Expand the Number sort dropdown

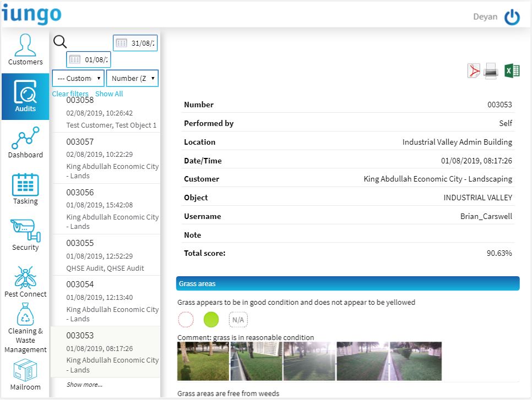tap(133, 78)
